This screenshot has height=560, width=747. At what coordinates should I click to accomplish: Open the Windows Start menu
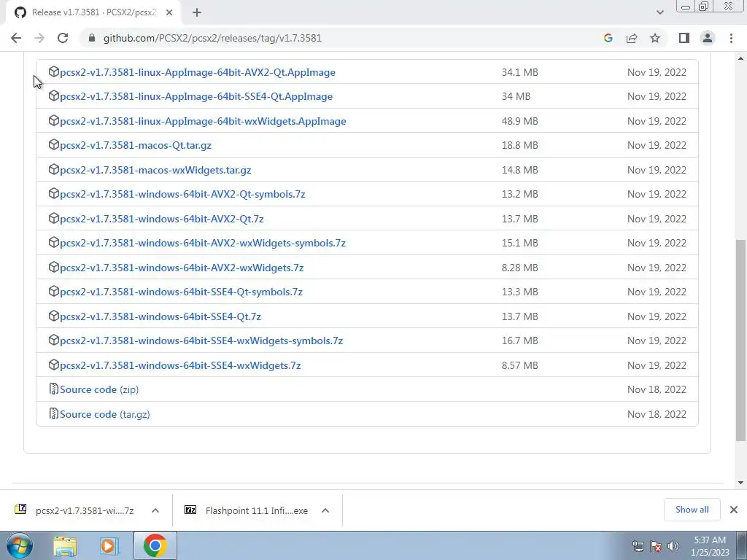point(20,545)
